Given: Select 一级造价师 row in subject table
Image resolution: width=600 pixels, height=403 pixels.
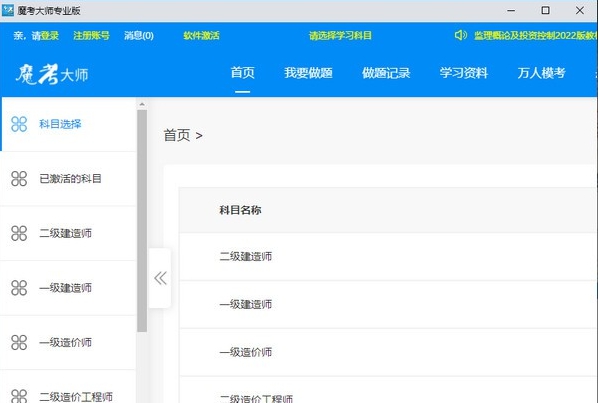Looking at the screenshot, I should click(x=246, y=352).
